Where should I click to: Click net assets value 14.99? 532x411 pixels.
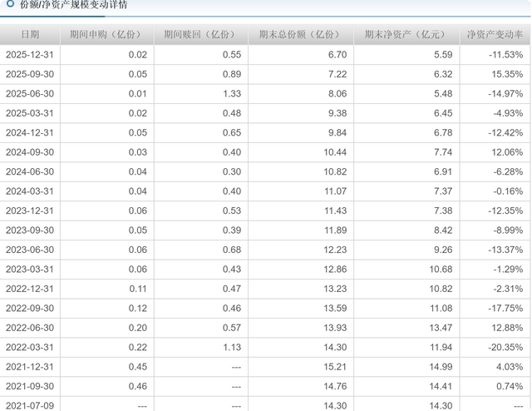click(x=441, y=367)
